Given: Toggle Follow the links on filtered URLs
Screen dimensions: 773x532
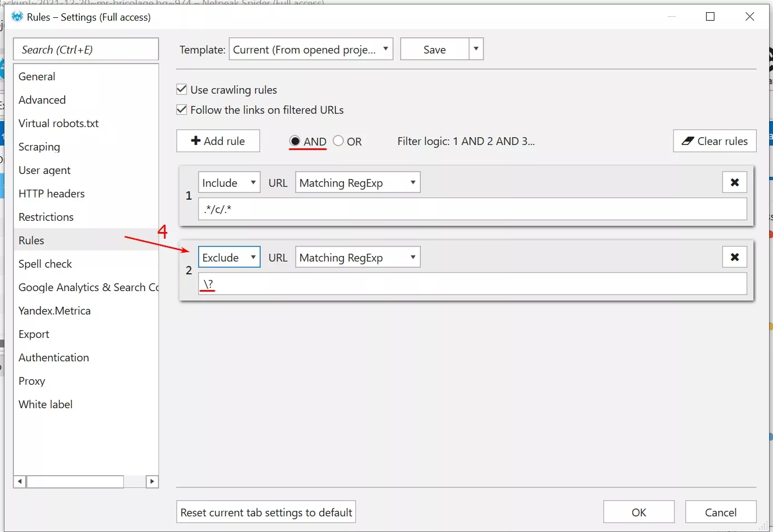Looking at the screenshot, I should (x=181, y=109).
